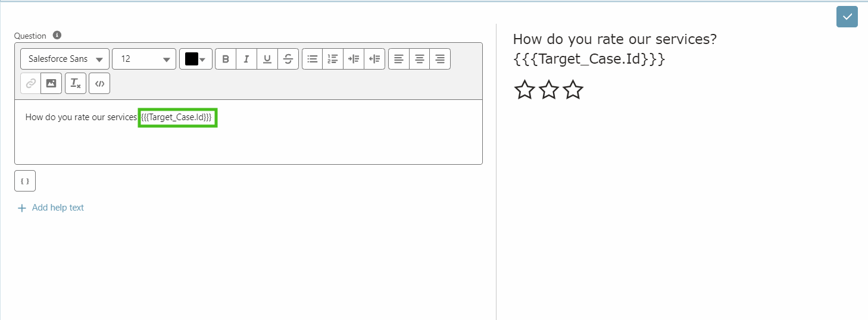Toggle underline formatting
Image resolution: width=868 pixels, height=320 pixels.
(x=267, y=59)
